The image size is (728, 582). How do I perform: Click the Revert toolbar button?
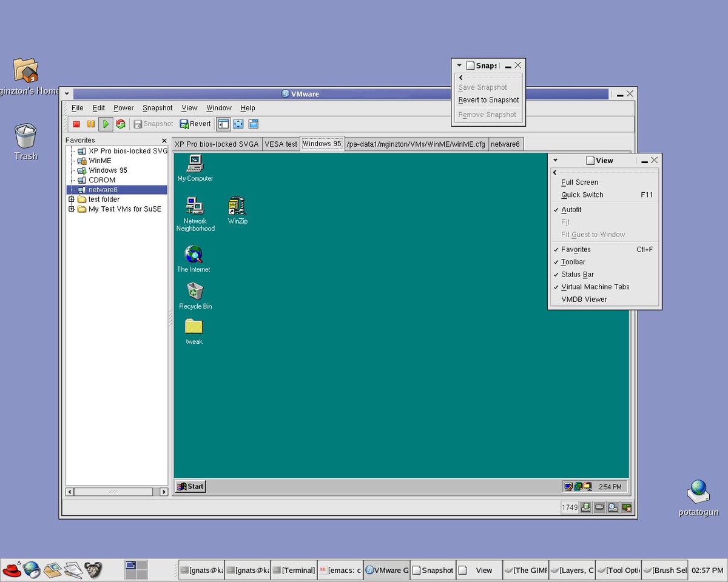pyautogui.click(x=195, y=124)
